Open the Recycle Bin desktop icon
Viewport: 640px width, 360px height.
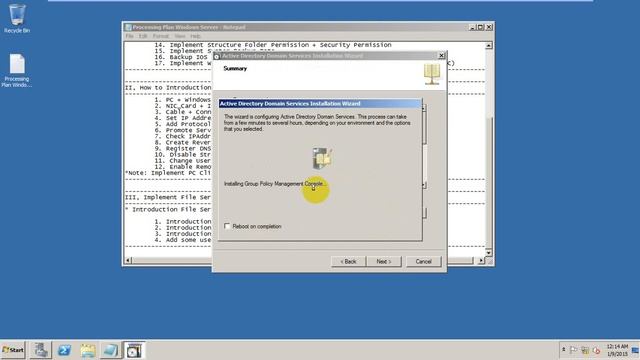[17, 18]
